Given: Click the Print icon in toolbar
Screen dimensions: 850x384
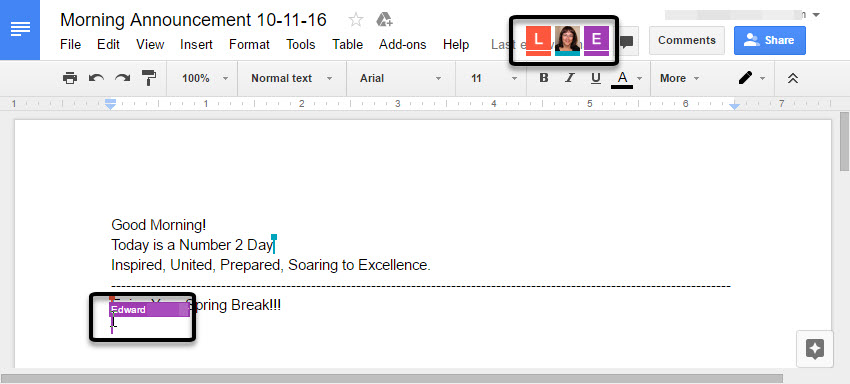Looking at the screenshot, I should (70, 79).
